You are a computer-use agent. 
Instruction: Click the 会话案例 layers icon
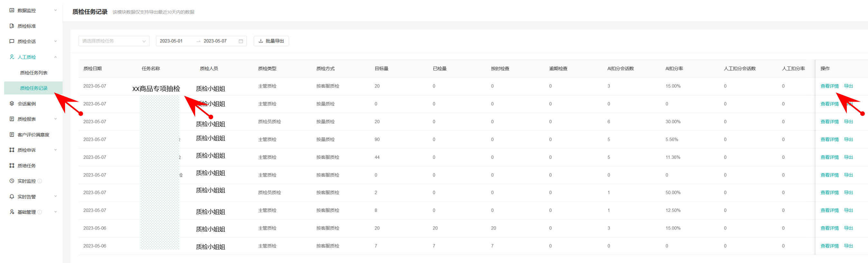[12, 104]
